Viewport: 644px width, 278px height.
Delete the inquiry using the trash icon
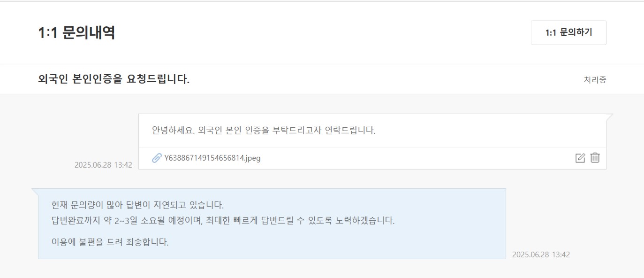[595, 158]
